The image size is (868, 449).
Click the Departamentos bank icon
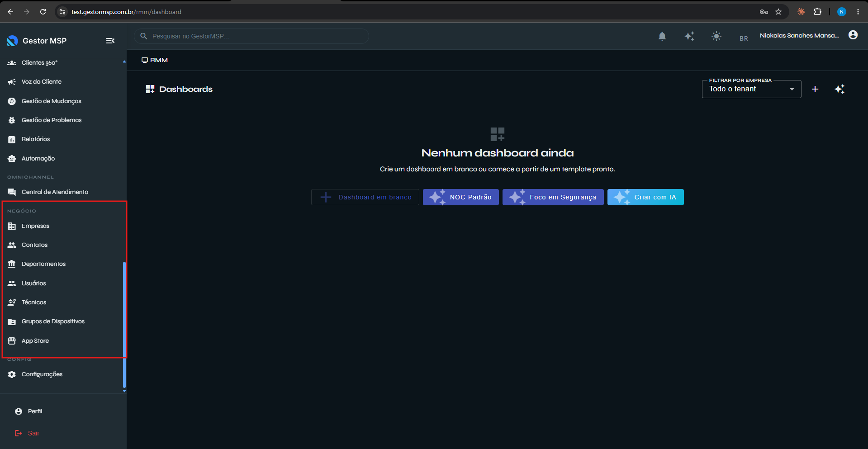(12, 264)
